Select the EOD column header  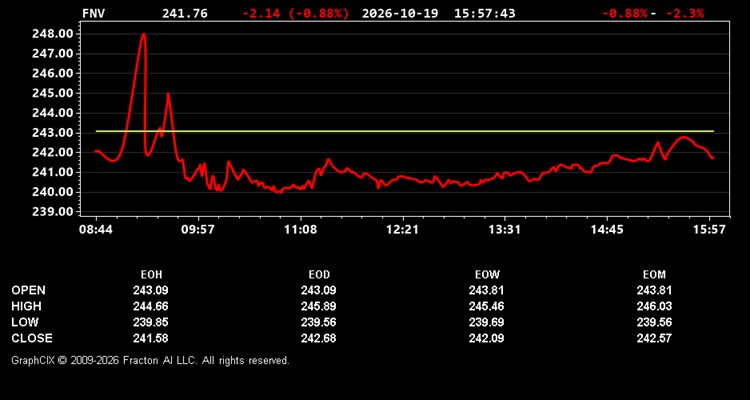[x=319, y=275]
